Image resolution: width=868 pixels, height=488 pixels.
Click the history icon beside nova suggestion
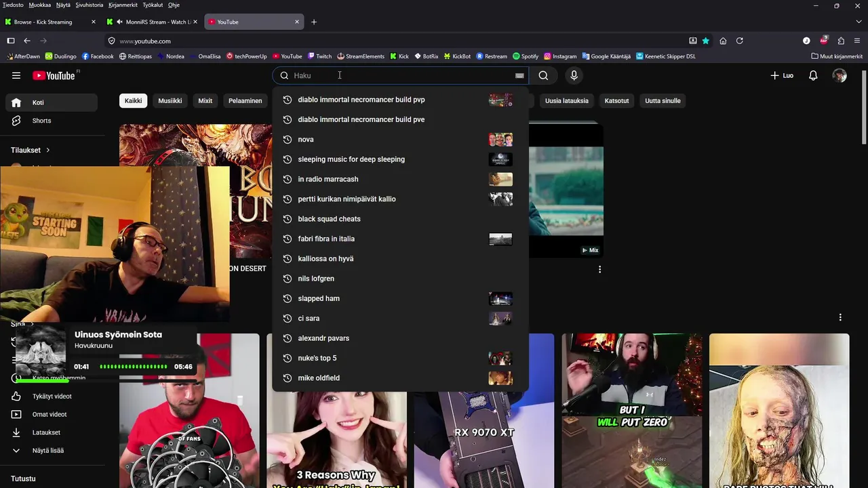(287, 140)
